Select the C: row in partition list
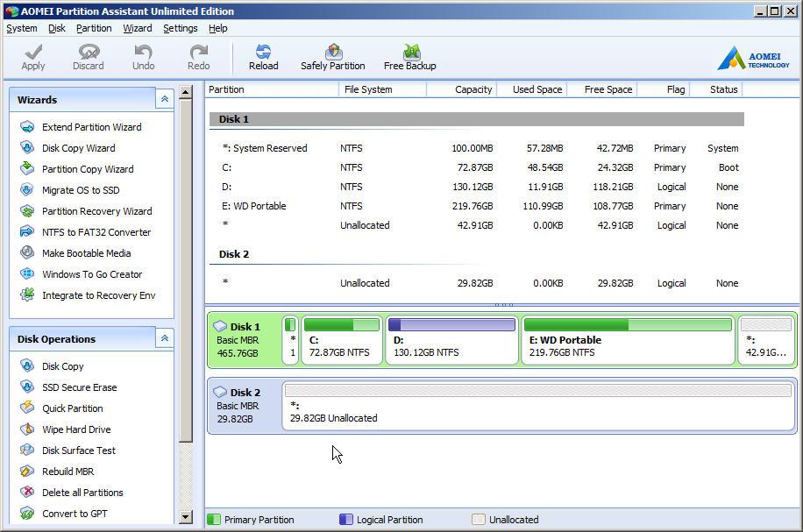 (476, 167)
